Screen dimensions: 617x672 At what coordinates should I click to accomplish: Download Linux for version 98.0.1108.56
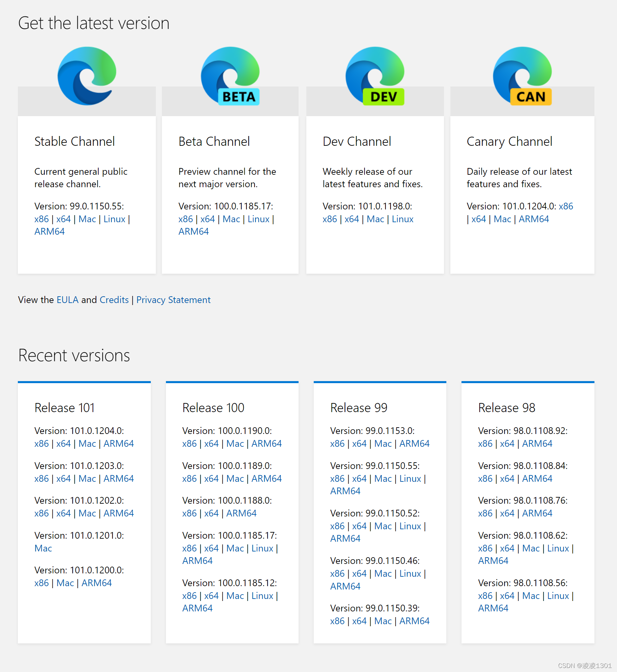pyautogui.click(x=558, y=596)
